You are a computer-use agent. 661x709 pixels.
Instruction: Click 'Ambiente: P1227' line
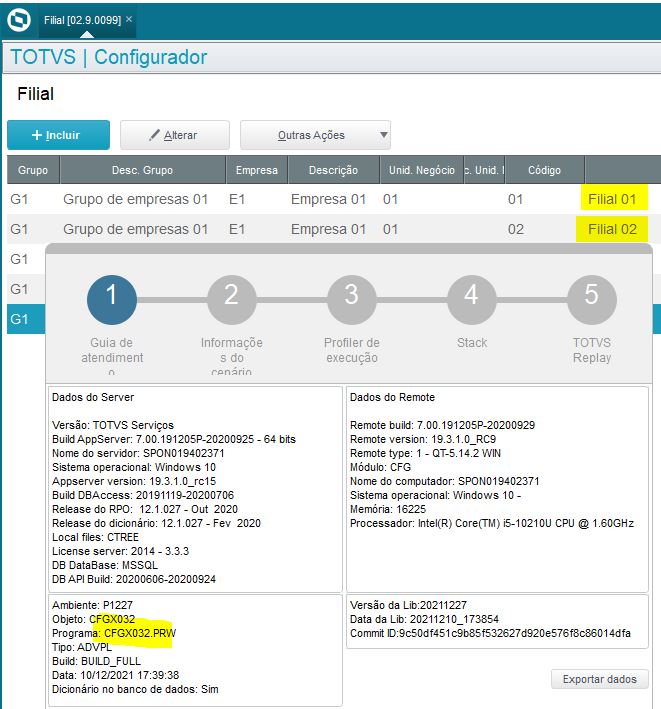click(x=92, y=605)
